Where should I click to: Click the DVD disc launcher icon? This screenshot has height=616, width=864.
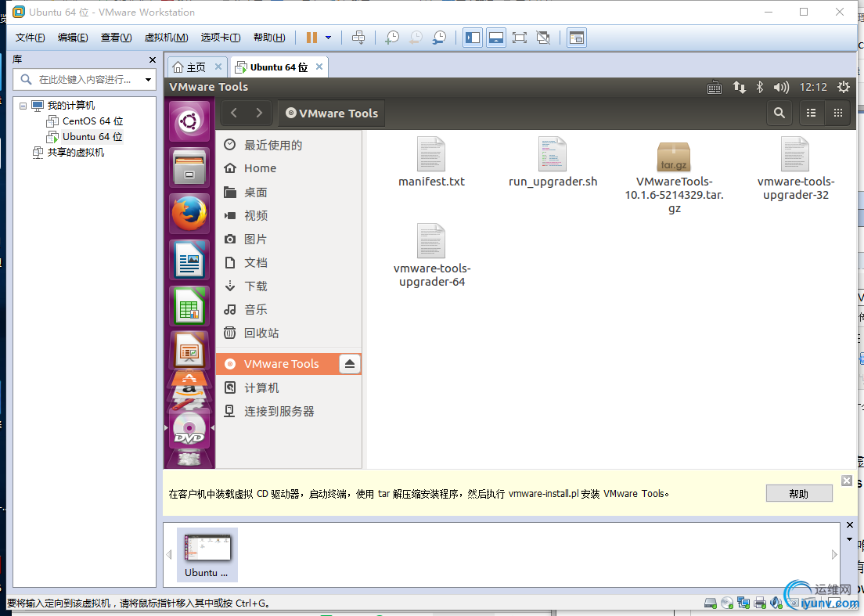(x=189, y=428)
